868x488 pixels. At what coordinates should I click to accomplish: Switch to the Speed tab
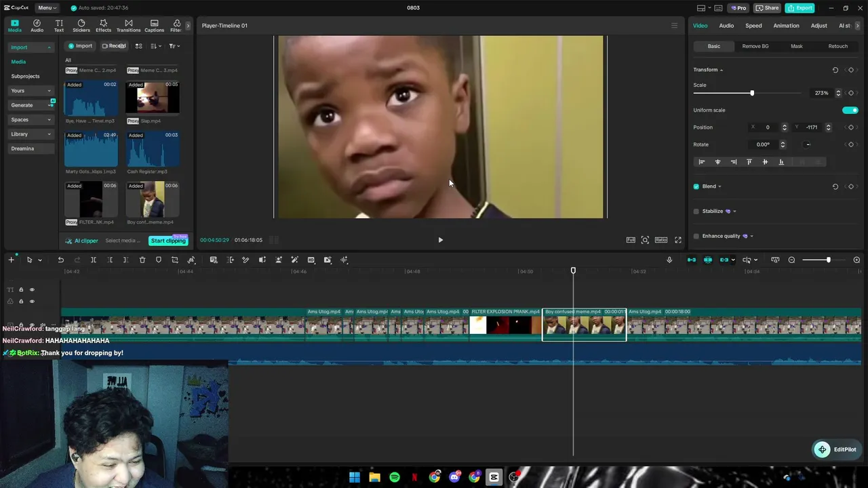point(753,26)
